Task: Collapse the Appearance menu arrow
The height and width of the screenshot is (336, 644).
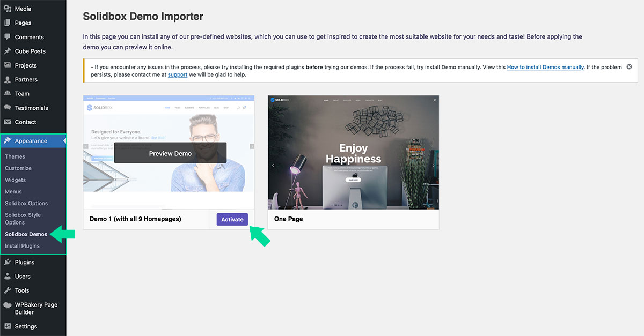Action: pos(64,141)
